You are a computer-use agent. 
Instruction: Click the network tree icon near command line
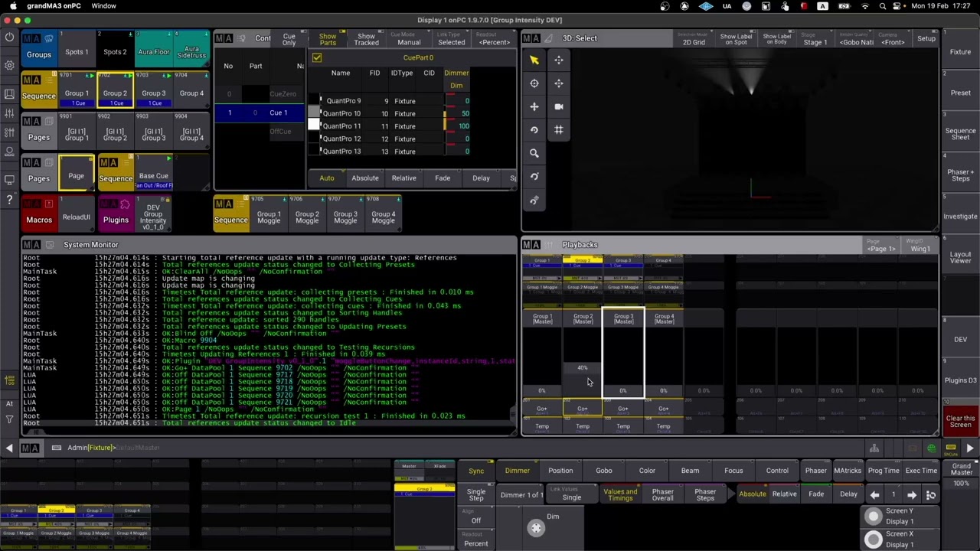point(874,448)
